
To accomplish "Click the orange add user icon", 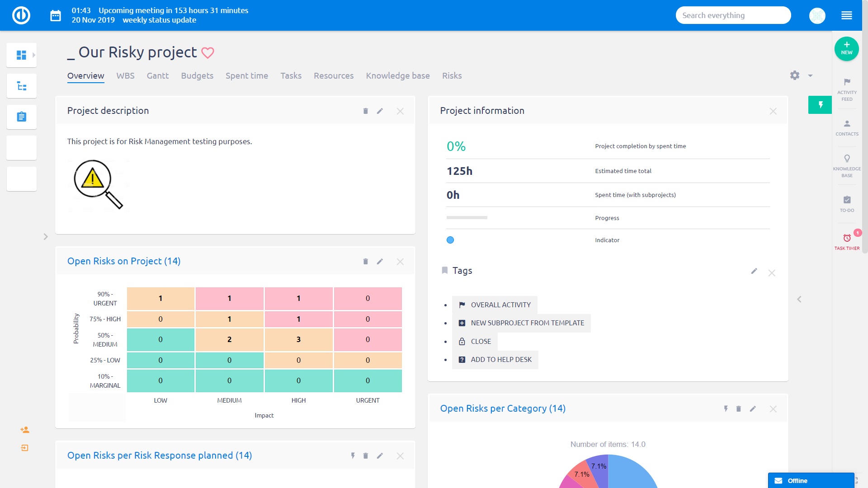I will pyautogui.click(x=25, y=430).
